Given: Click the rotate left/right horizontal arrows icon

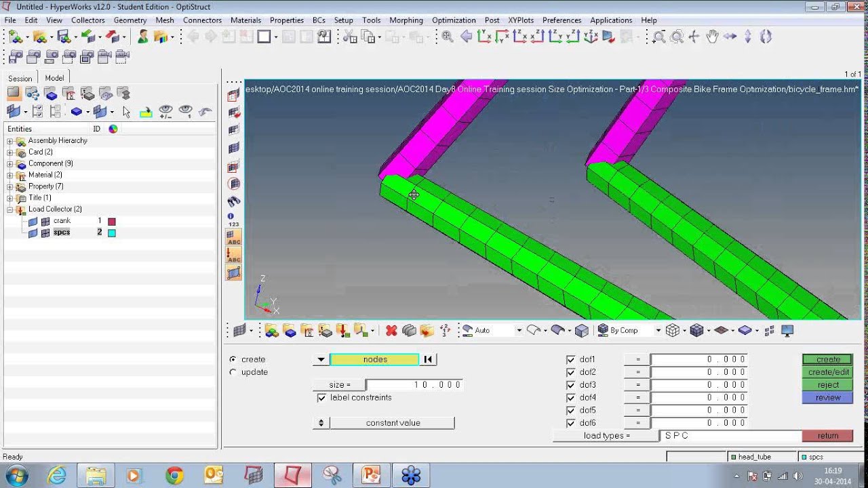Looking at the screenshot, I should click(730, 37).
